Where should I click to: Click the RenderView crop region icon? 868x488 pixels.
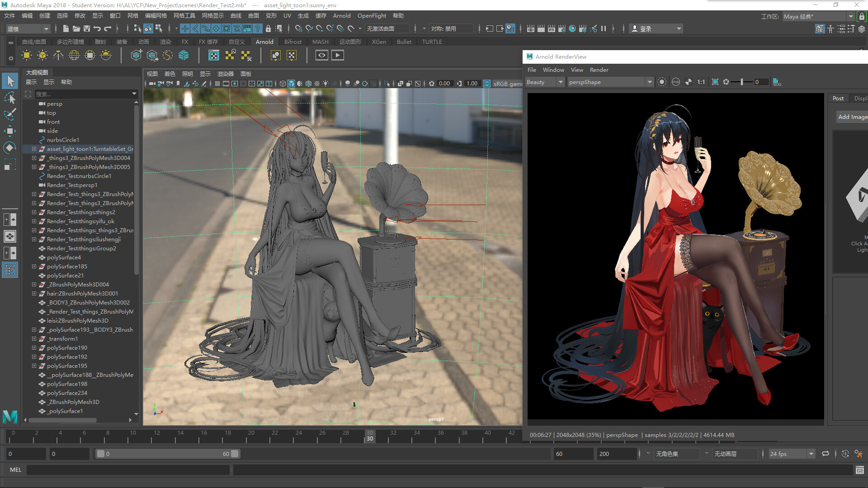pyautogui.click(x=715, y=82)
